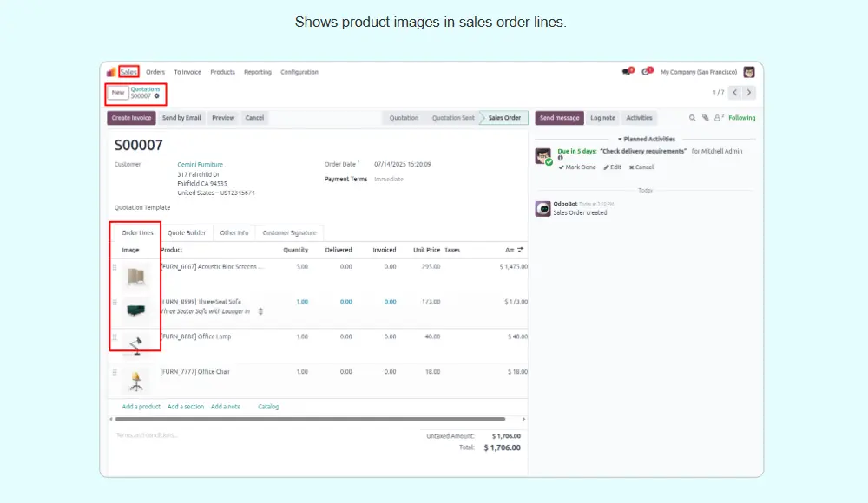This screenshot has width=868, height=503.
Task: Open the Configuration menu
Action: 299,72
